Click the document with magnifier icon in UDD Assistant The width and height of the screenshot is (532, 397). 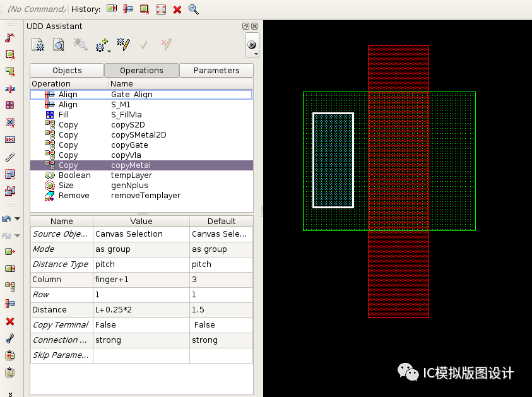pyautogui.click(x=59, y=44)
